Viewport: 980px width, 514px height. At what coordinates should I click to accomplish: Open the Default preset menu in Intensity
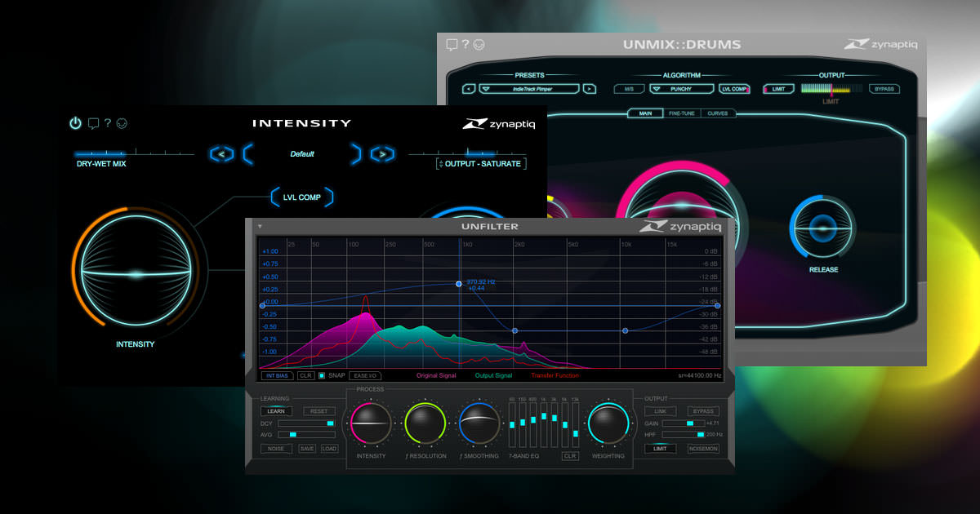[302, 153]
